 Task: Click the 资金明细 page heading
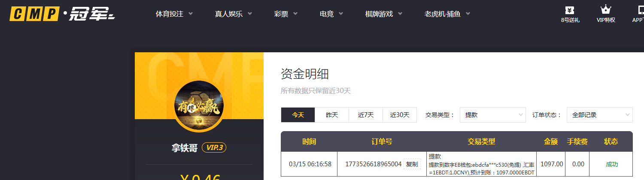point(305,74)
